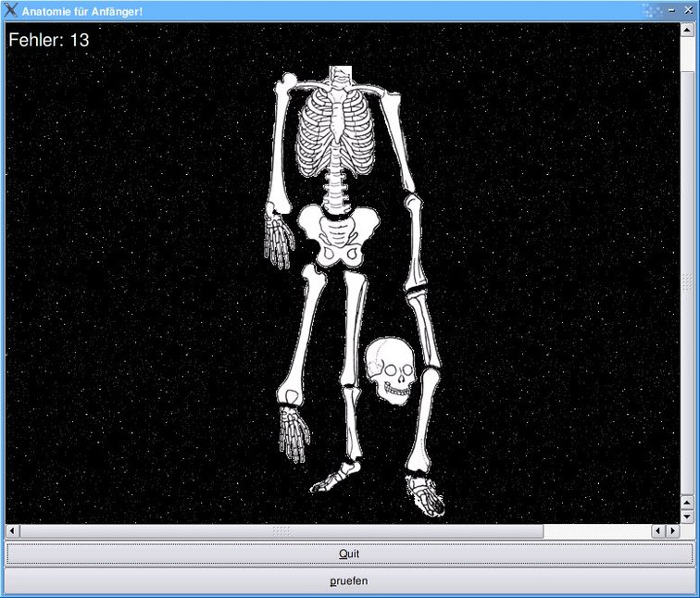Click the horizontal scrollbar left arrow
The image size is (700, 598).
click(x=12, y=531)
